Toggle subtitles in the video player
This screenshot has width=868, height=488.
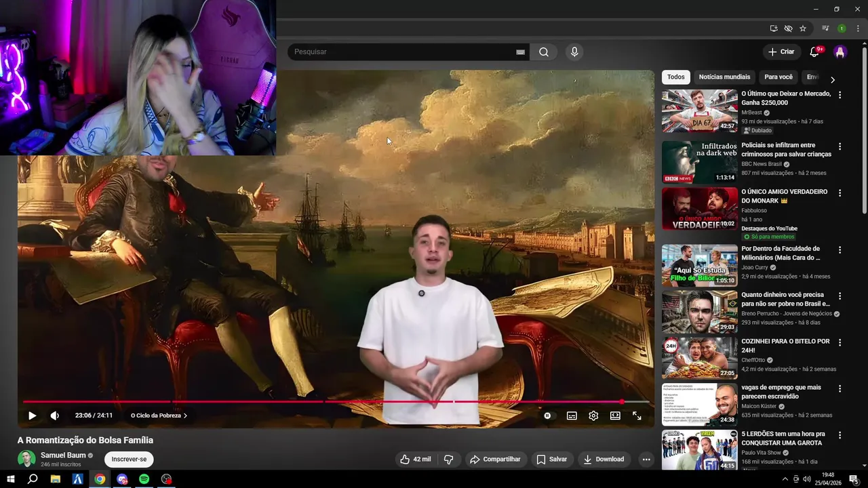(572, 415)
